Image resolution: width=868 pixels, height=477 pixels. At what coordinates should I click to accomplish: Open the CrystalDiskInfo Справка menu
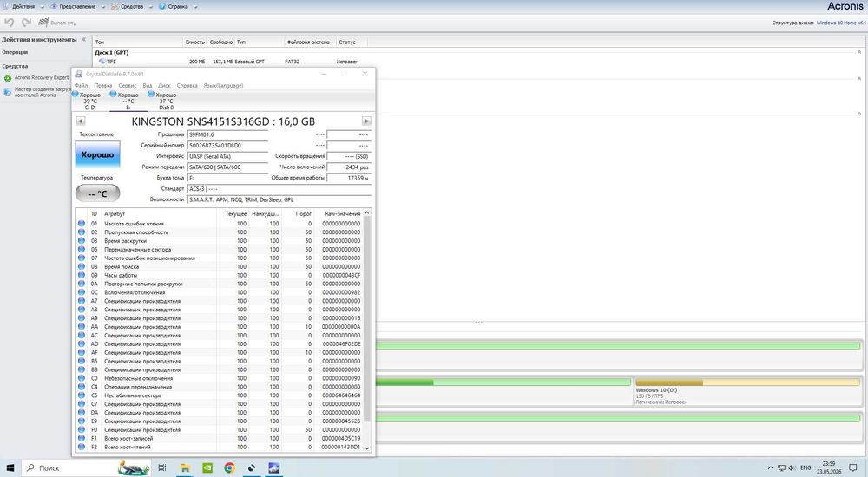187,86
